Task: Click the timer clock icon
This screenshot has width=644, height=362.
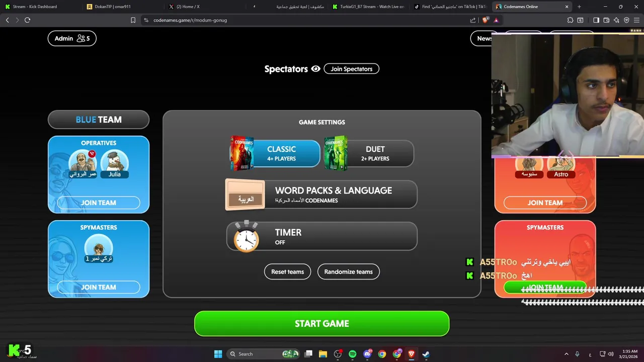Action: click(246, 237)
